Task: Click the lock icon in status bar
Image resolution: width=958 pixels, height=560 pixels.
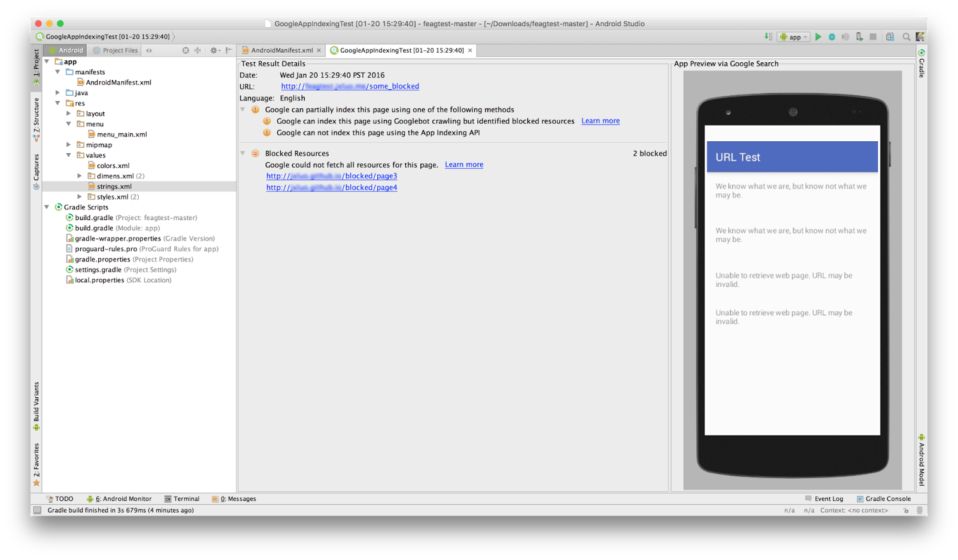Action: (906, 510)
